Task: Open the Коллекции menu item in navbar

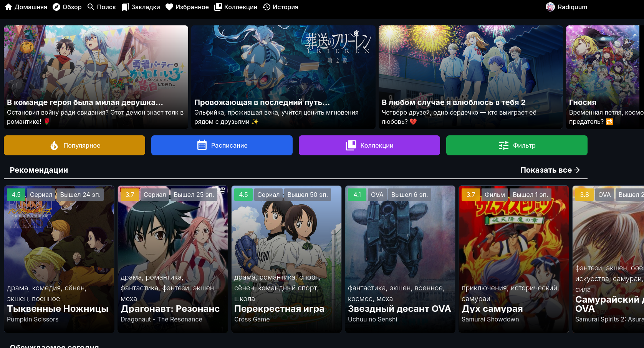Action: click(236, 7)
